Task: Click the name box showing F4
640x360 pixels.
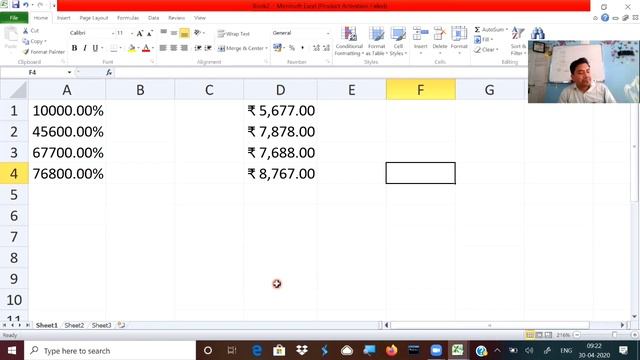Action: [33, 72]
